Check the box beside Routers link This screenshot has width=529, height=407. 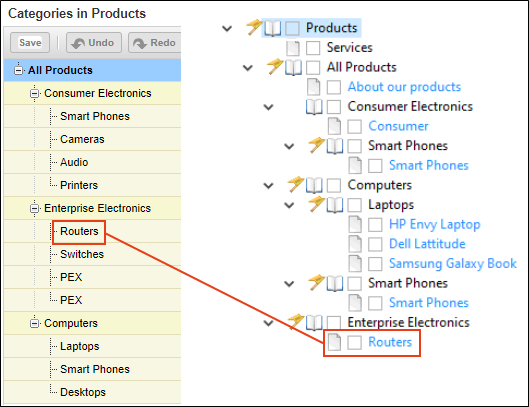355,342
